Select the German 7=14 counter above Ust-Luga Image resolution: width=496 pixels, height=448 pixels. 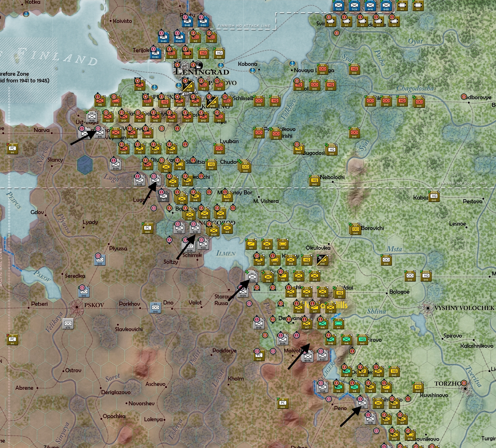click(92, 117)
